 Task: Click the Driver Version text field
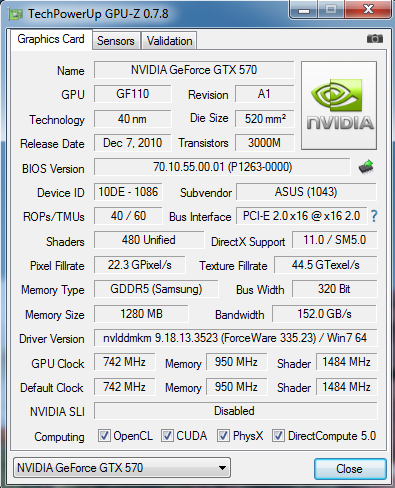[x=235, y=338]
